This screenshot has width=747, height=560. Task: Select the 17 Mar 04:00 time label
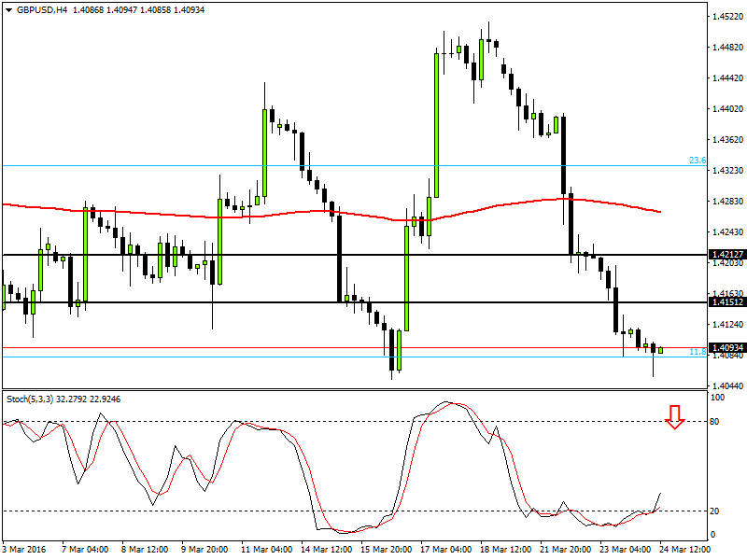(445, 550)
